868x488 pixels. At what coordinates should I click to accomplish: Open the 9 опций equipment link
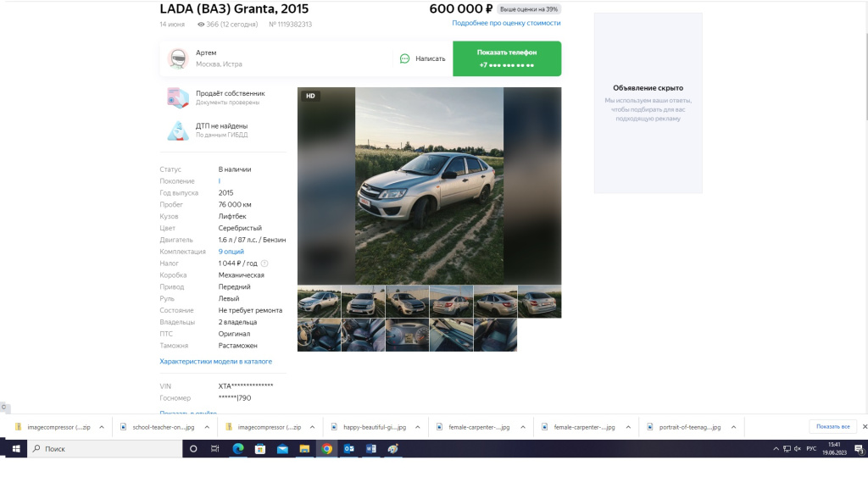(x=231, y=252)
